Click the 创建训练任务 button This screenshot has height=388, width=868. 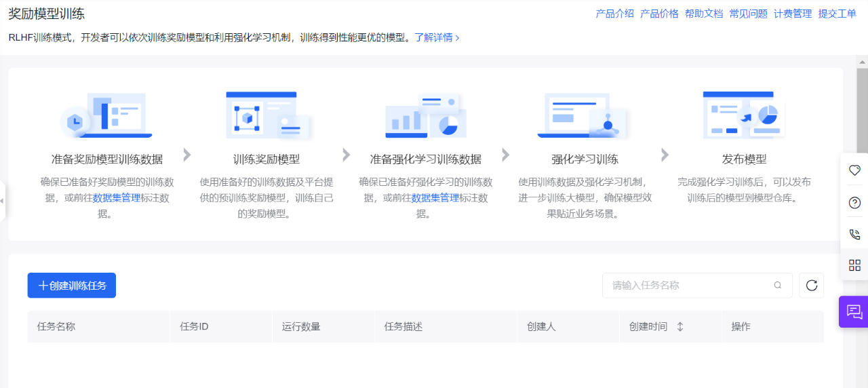tap(72, 286)
